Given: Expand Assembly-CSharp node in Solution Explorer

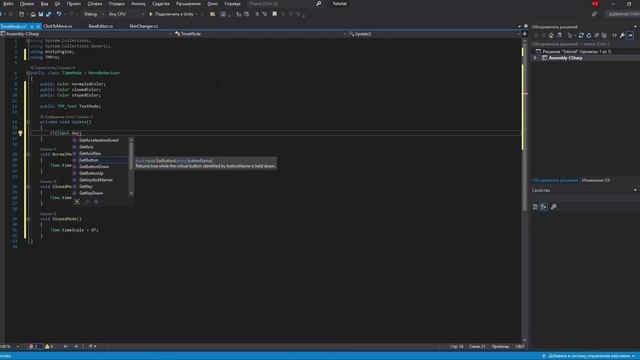Looking at the screenshot, I should pos(535,58).
